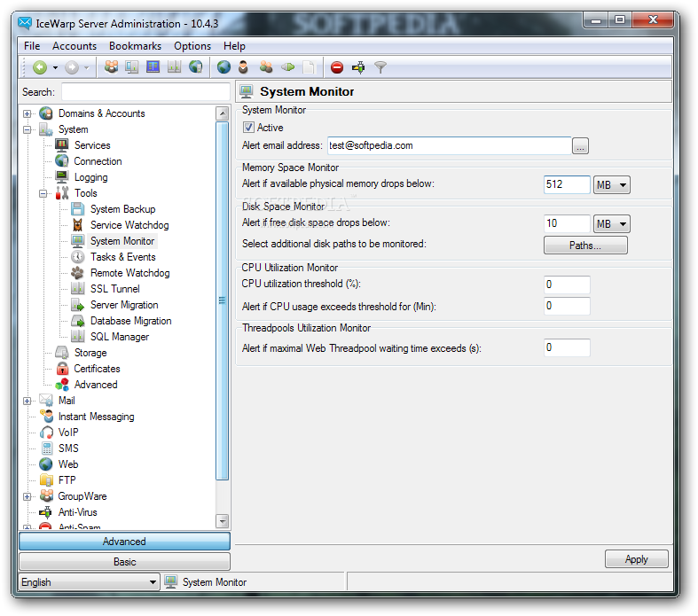Click the green plug toolbar icon

288,67
